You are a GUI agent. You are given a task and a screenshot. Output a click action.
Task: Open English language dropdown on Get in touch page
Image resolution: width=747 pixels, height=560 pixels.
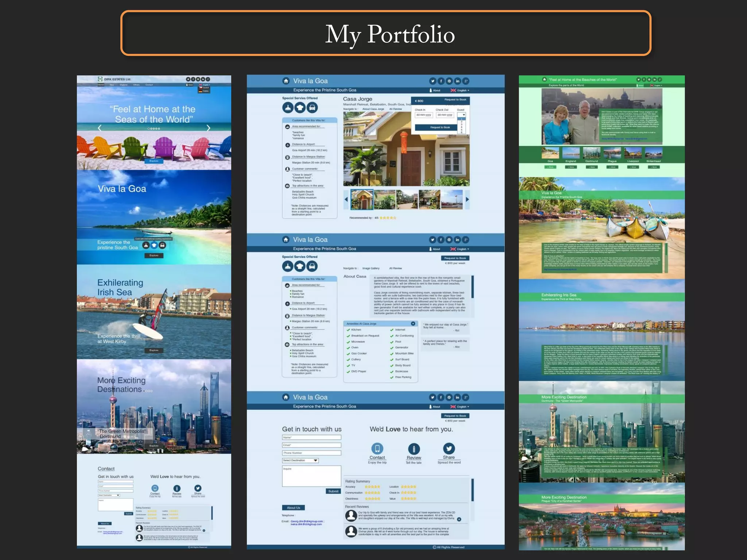pyautogui.click(x=460, y=407)
